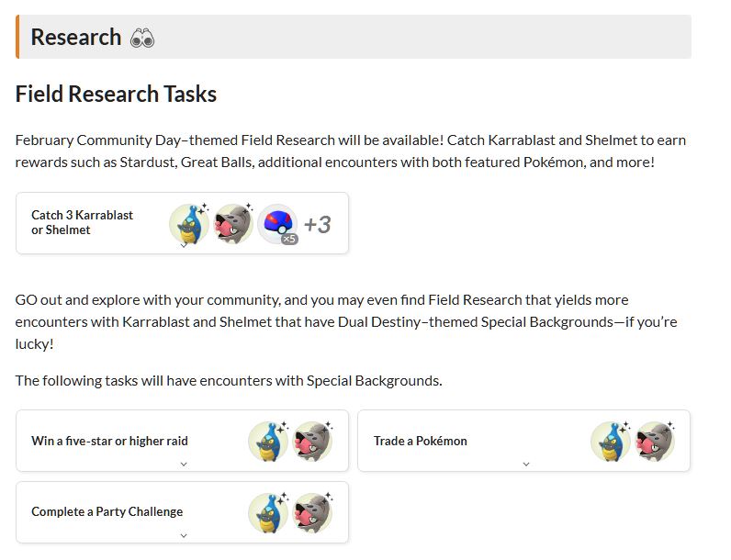Image resolution: width=731 pixels, height=560 pixels.
Task: Click the binoculars icon beside Research heading
Action: tap(142, 38)
